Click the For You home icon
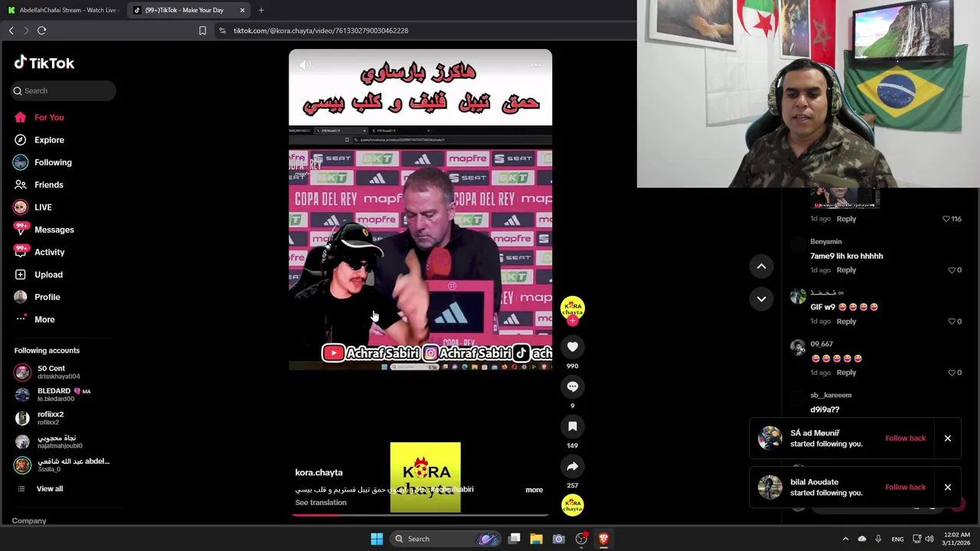Image resolution: width=980 pixels, height=551 pixels. [20, 117]
